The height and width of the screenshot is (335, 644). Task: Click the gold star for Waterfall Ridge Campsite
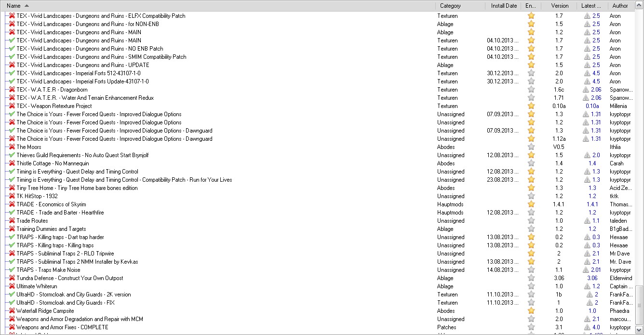pos(531,311)
